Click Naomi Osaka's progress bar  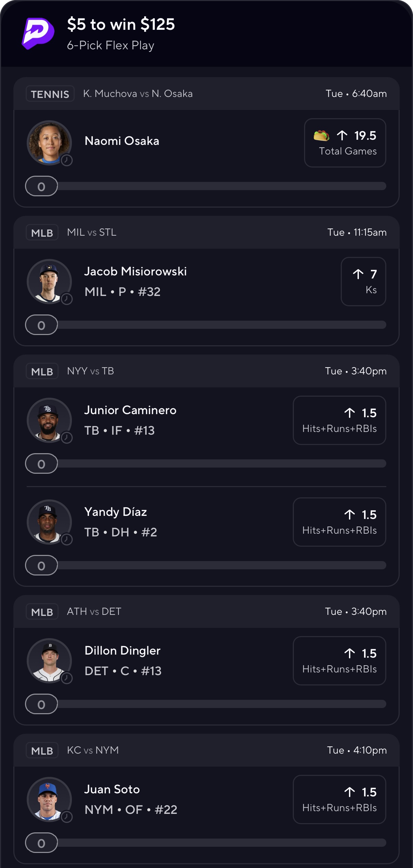point(222,186)
